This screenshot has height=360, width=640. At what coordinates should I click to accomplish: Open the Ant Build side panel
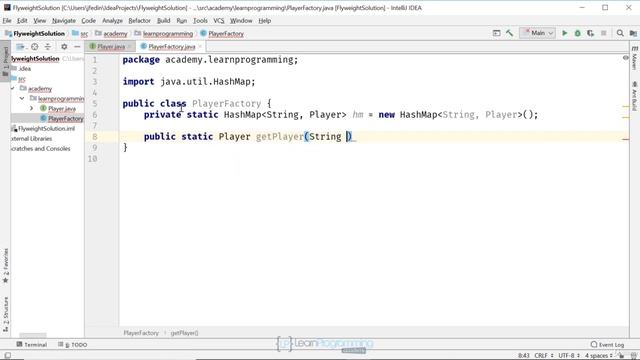[634, 96]
